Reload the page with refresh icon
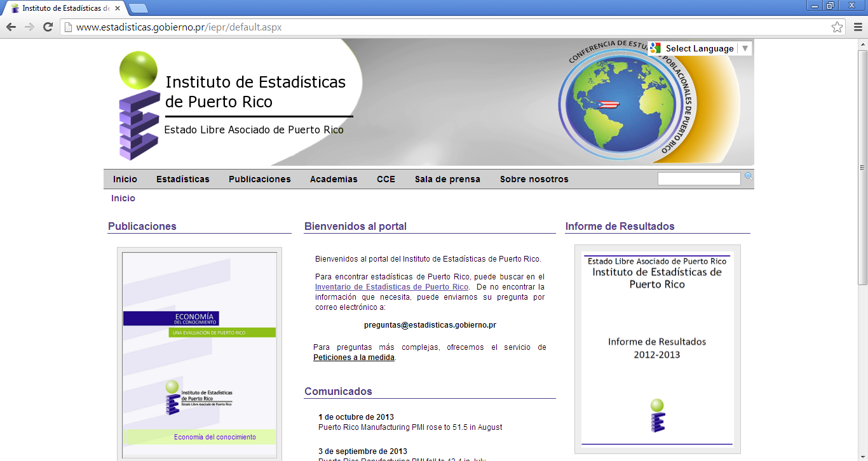Image resolution: width=868 pixels, height=461 pixels. [x=48, y=27]
